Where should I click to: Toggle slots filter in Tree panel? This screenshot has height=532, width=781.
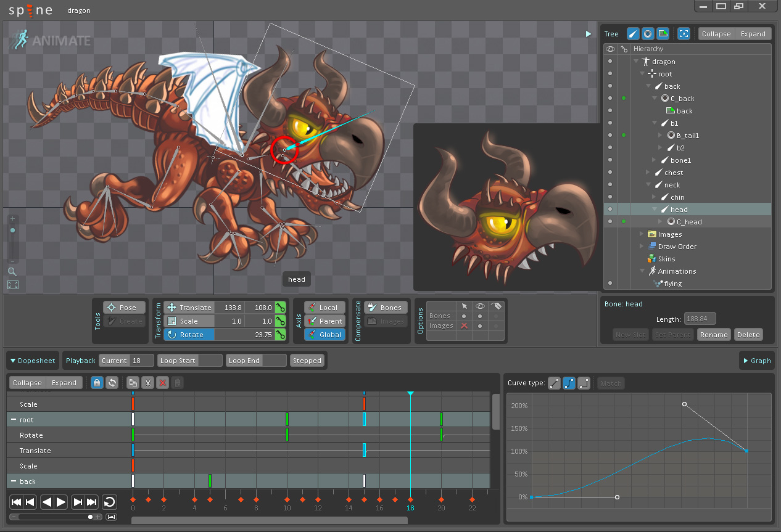[x=648, y=34]
